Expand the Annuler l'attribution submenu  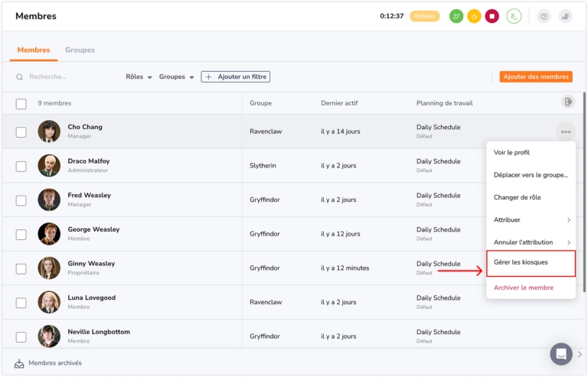pos(531,242)
